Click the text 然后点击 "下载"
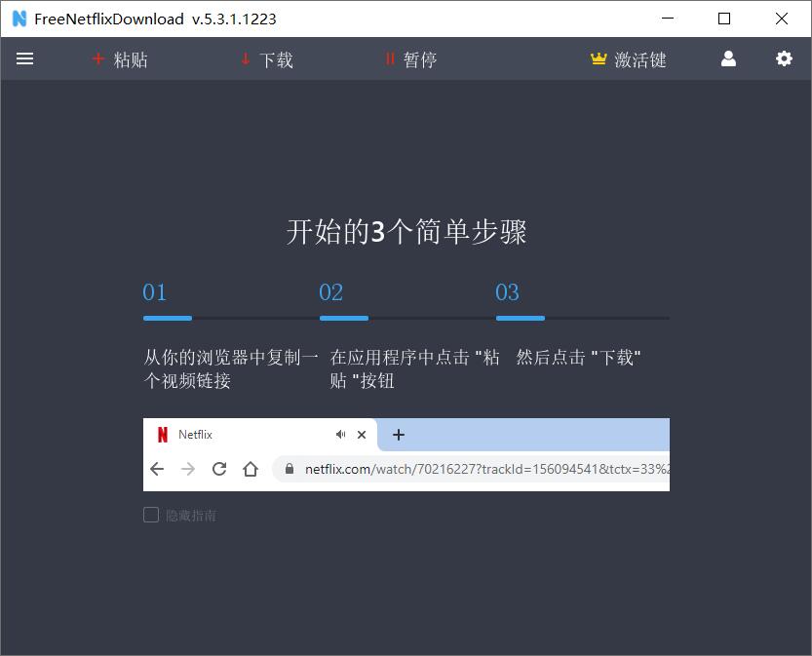Viewport: 812px width, 656px height. coord(578,358)
